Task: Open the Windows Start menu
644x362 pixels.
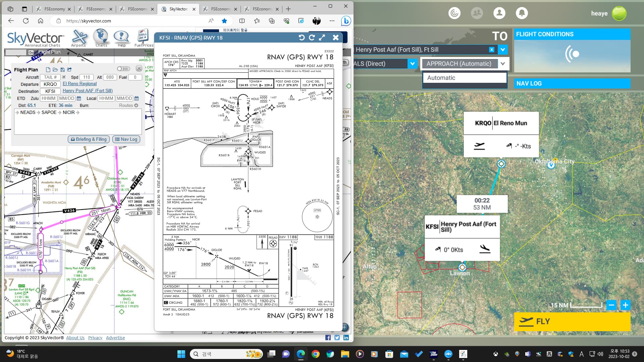Action: click(x=181, y=354)
